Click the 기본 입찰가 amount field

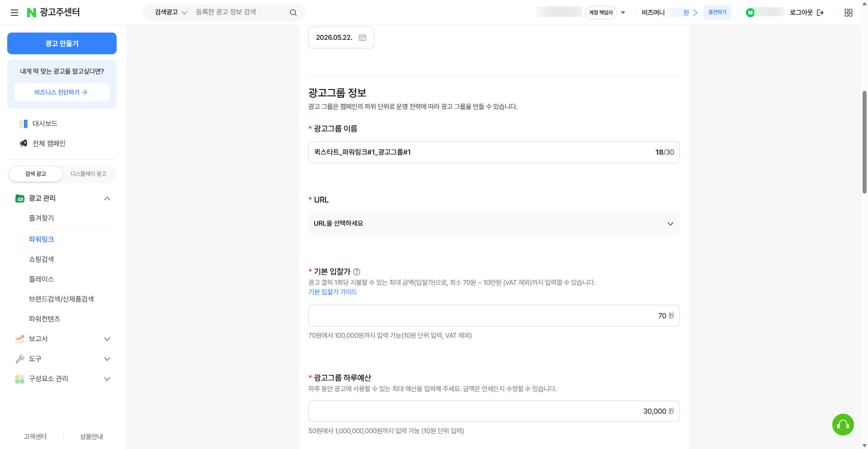[494, 316]
